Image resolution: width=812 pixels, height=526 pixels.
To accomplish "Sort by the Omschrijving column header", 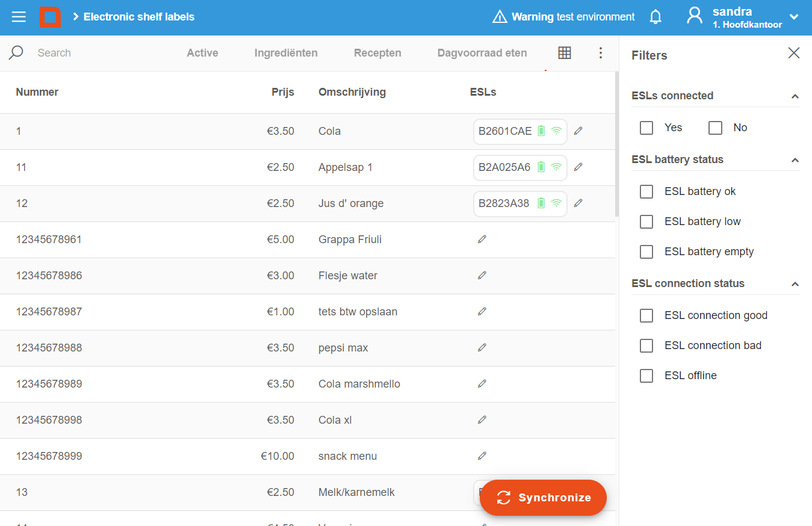I will pyautogui.click(x=352, y=92).
